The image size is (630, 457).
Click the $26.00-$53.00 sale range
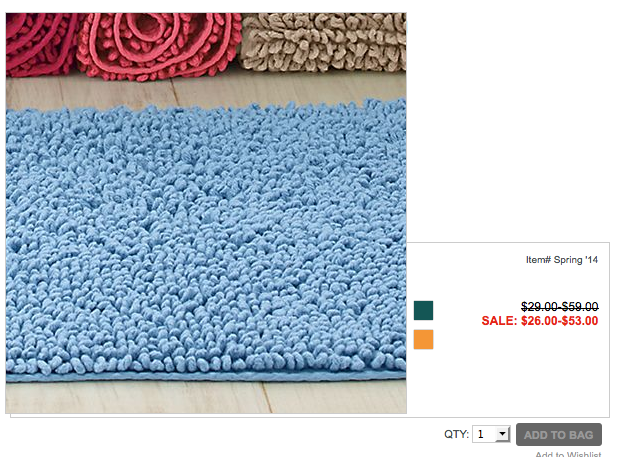pyautogui.click(x=560, y=321)
